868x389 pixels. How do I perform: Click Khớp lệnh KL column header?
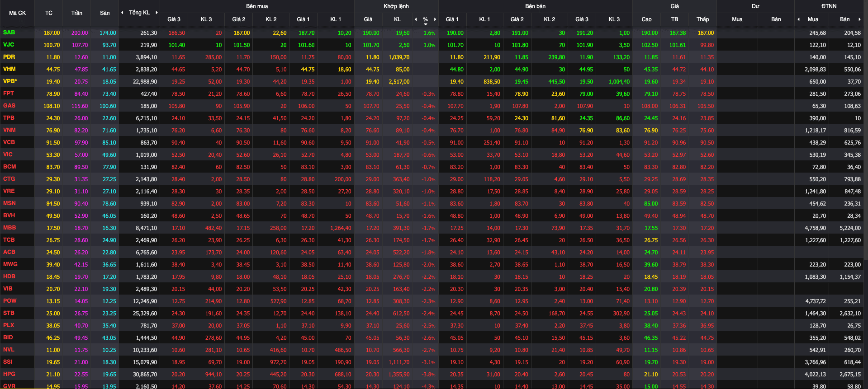pyautogui.click(x=397, y=19)
